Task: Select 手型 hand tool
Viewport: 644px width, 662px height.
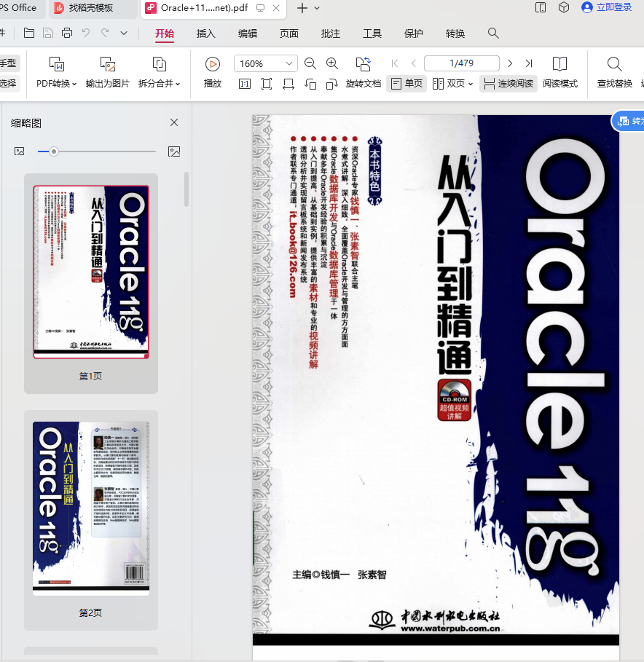Action: [9, 63]
